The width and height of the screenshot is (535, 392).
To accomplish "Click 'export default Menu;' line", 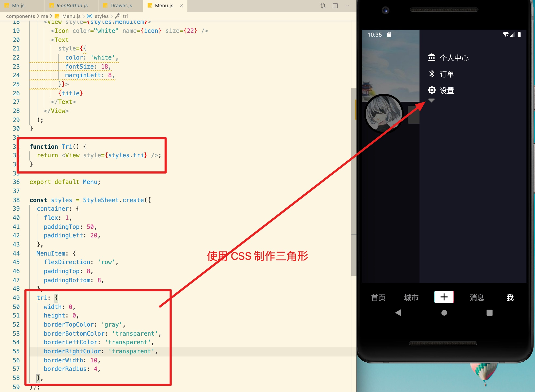I will [x=65, y=182].
